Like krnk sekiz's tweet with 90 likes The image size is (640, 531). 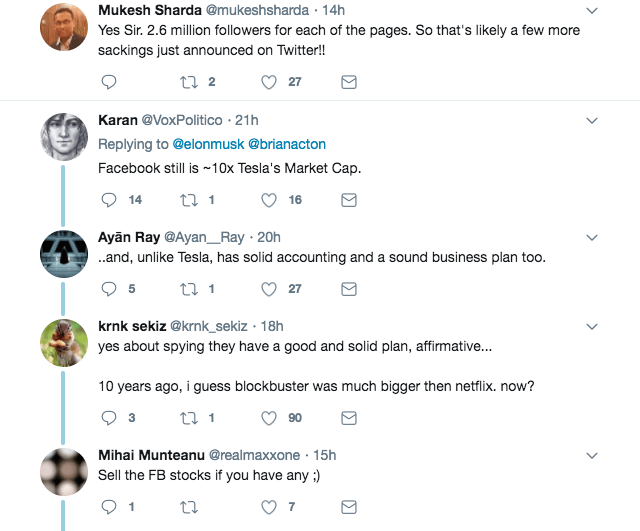(x=269, y=417)
